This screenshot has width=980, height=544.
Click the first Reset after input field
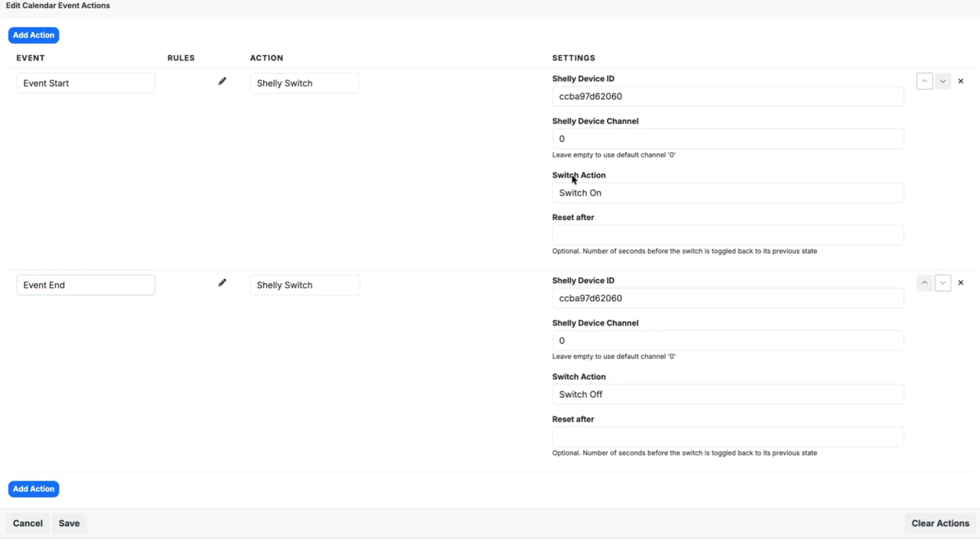point(727,235)
